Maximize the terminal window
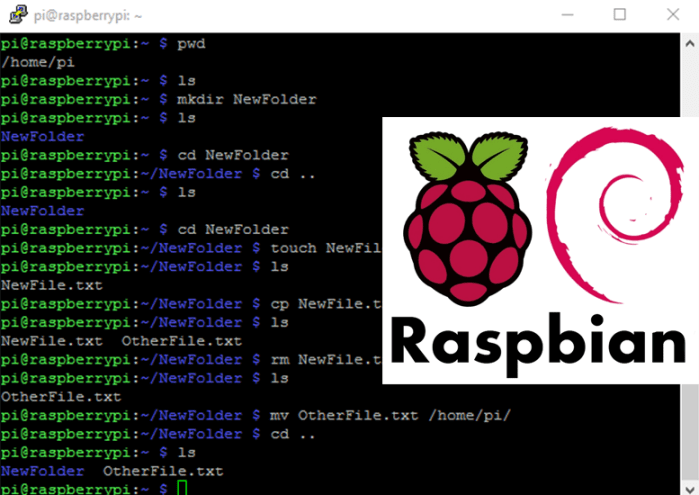 coord(619,15)
